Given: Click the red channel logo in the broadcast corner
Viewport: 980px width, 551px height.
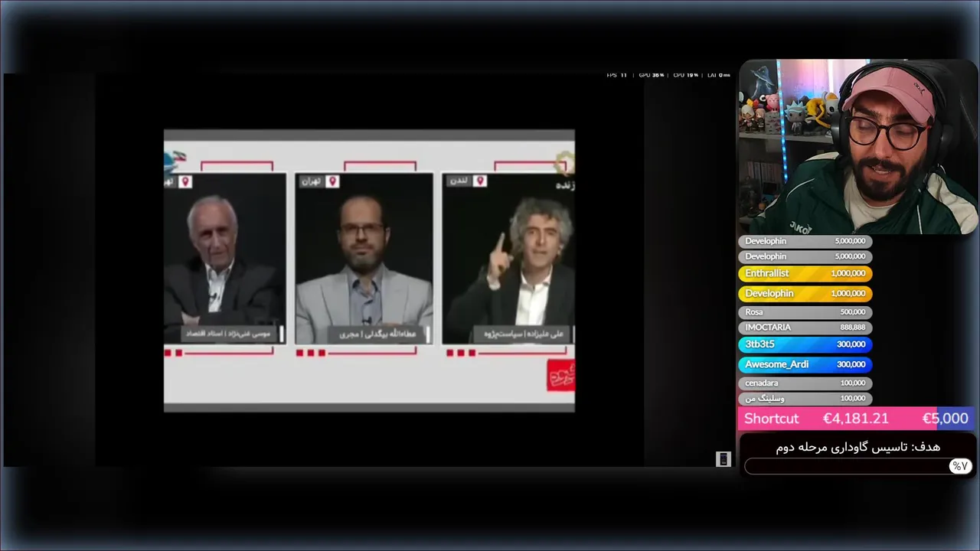Looking at the screenshot, I should pyautogui.click(x=560, y=375).
